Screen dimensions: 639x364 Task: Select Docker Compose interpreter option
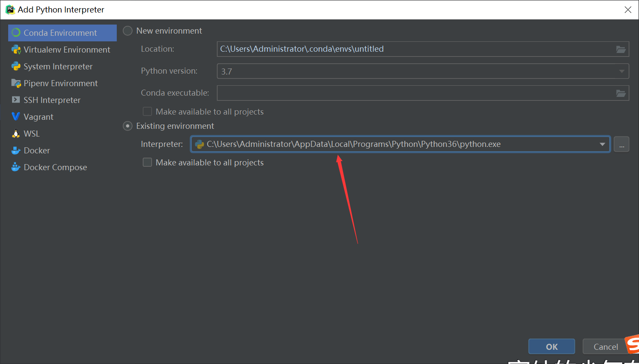point(62,167)
